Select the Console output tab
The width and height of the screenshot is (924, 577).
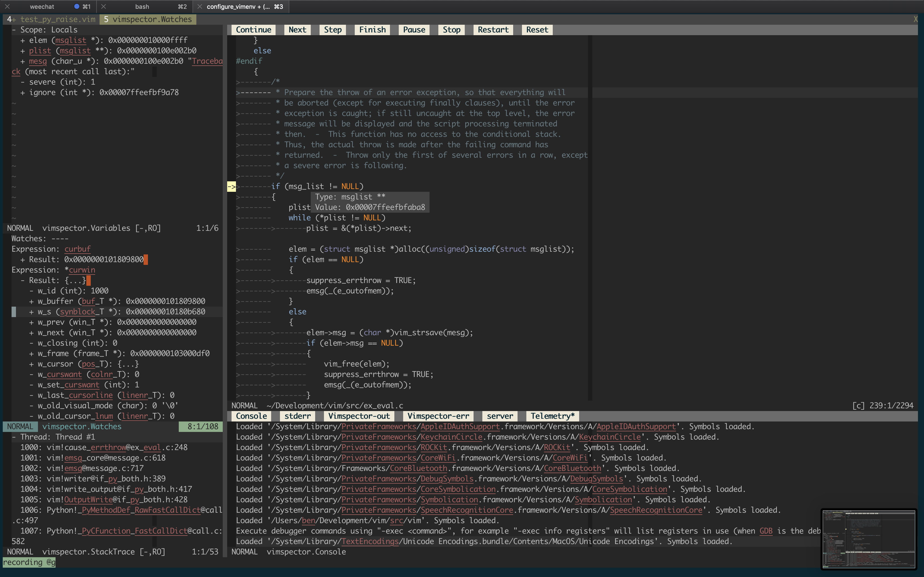tap(251, 415)
